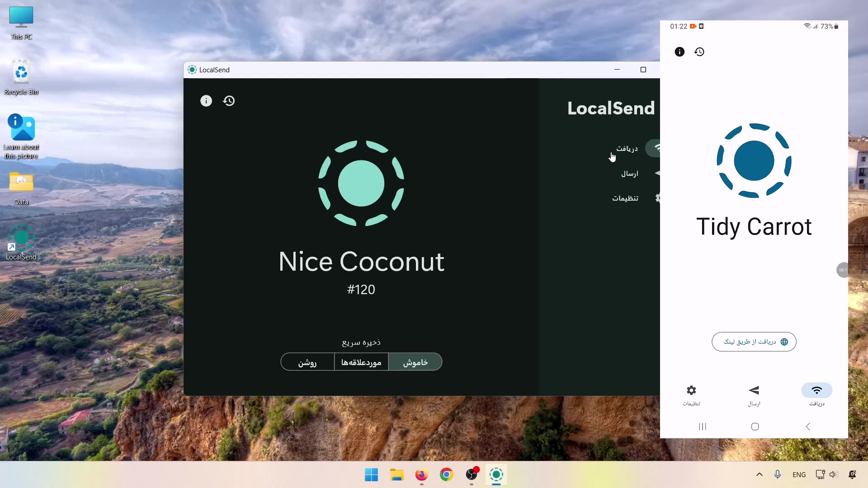
Task: Open volume control in system tray
Action: point(834,474)
